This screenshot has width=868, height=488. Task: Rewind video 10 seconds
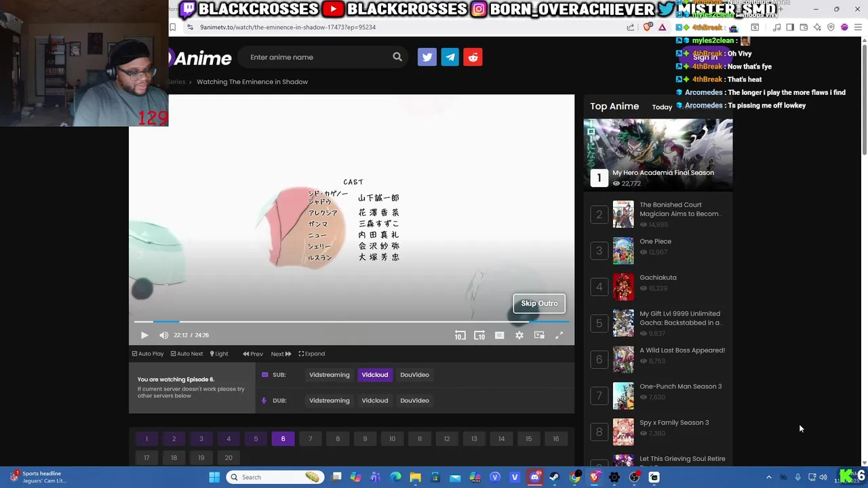tap(460, 335)
